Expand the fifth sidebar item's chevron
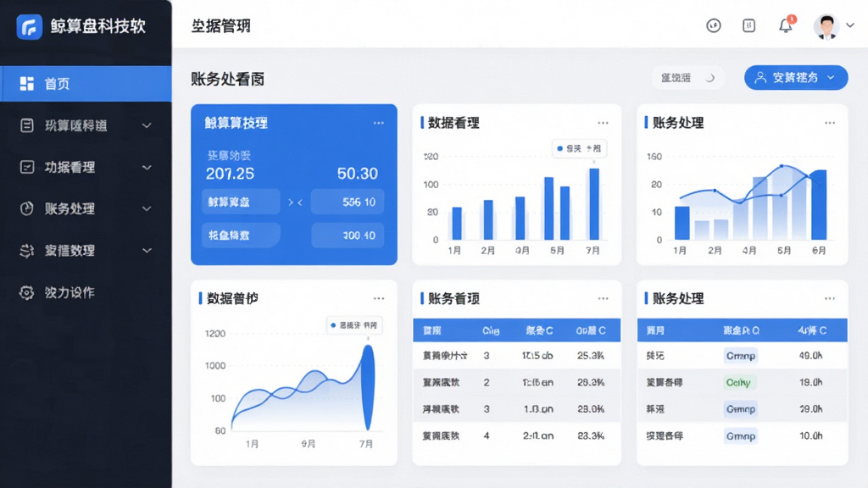 [x=147, y=251]
